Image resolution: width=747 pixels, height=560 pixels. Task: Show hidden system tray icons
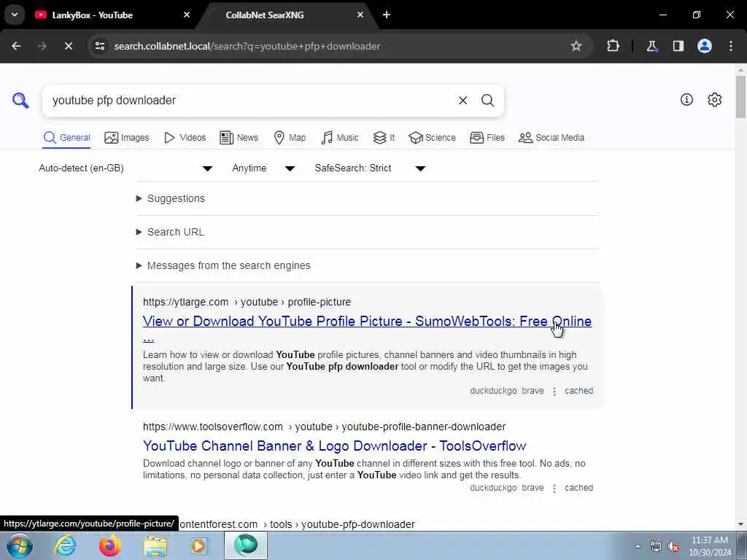[638, 547]
